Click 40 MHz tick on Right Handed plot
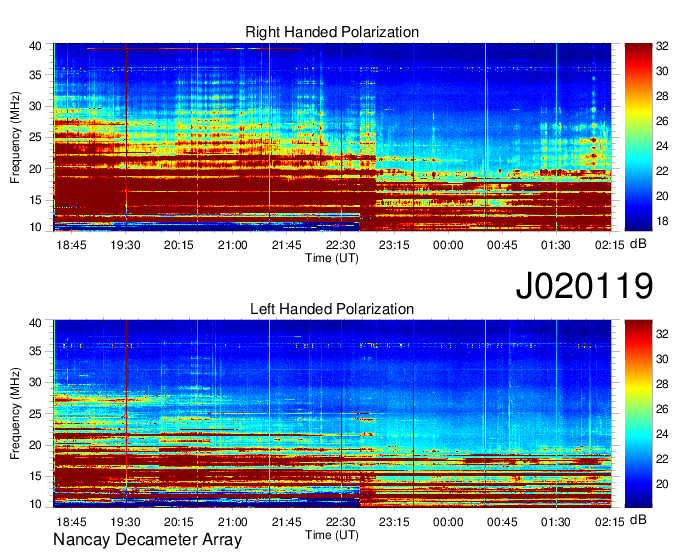Screen dimensions: 680x552 point(35,46)
